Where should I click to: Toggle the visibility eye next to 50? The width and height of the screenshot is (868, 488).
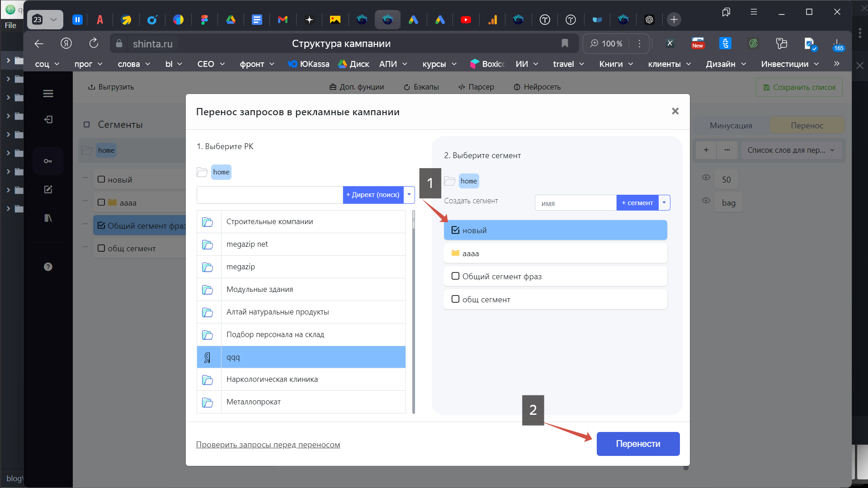click(x=706, y=178)
